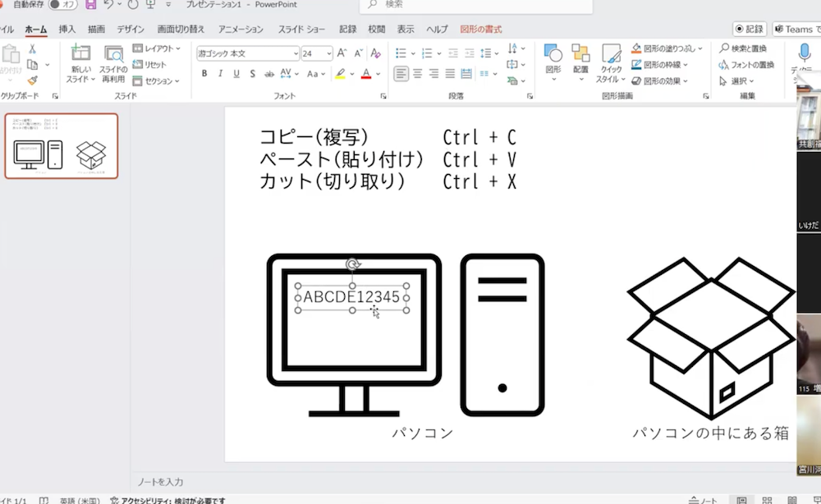
Task: Toggle Bold formatting
Action: click(204, 74)
